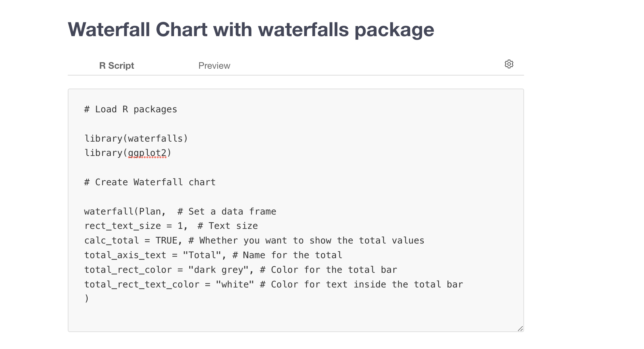This screenshot has width=644, height=349.
Task: Click the library(waterfalls) code line
Action: click(136, 138)
